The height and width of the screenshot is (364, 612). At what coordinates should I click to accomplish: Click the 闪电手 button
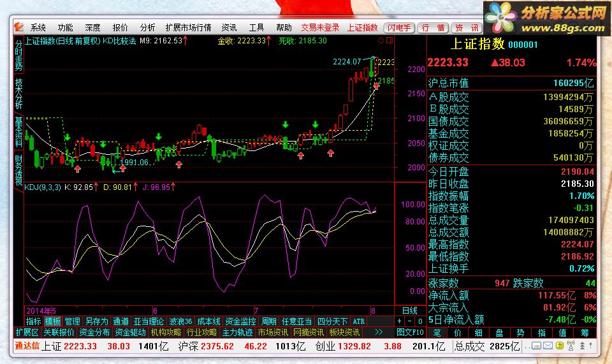[x=399, y=27]
